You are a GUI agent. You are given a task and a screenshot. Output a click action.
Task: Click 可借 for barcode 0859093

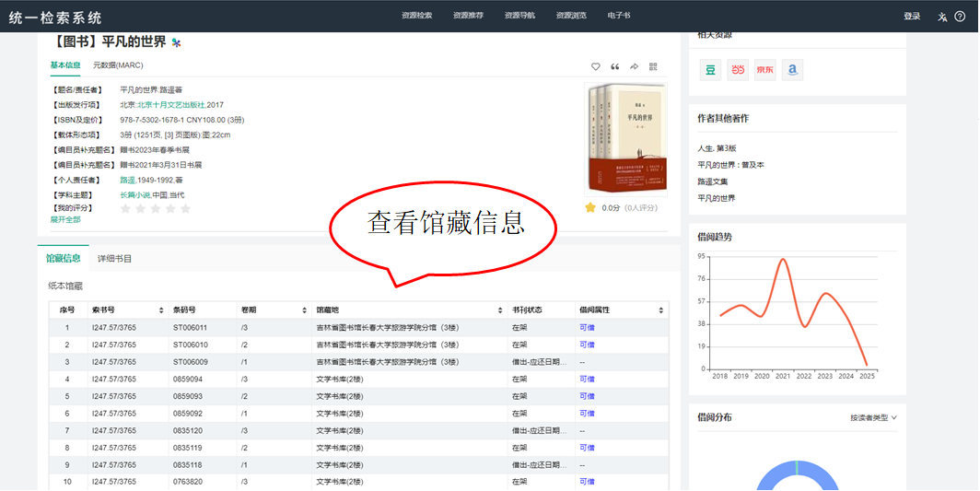587,396
